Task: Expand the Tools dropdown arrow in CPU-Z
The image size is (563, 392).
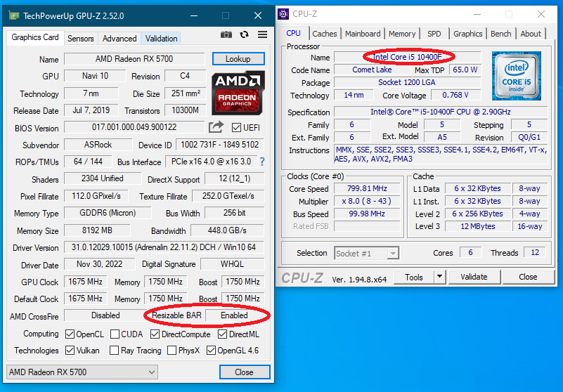Action: pyautogui.click(x=439, y=277)
